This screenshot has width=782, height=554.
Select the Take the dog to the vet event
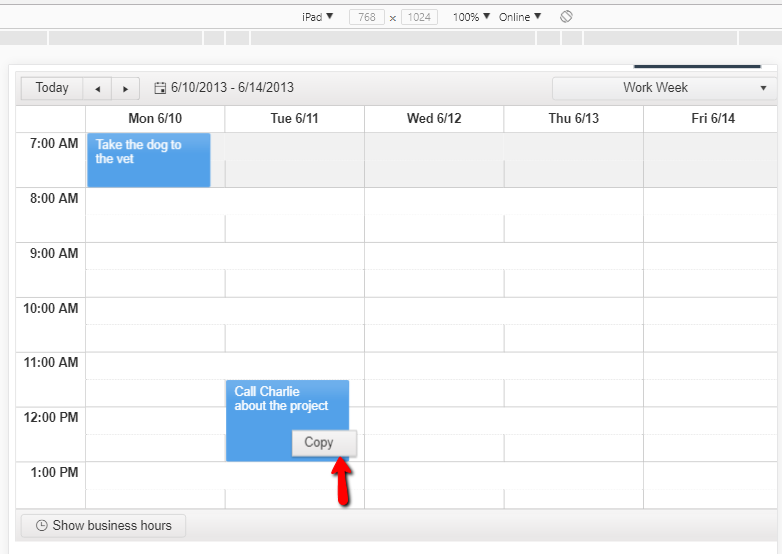point(148,160)
